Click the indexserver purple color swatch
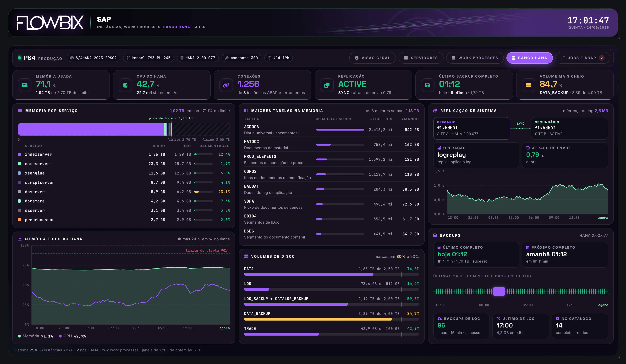The image size is (626, 364). pos(19,154)
